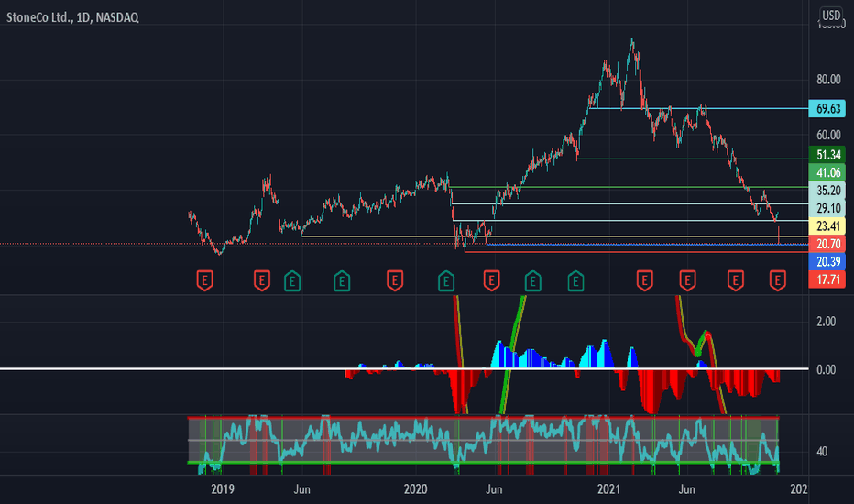Click the red 20.70 current price label

[x=827, y=244]
